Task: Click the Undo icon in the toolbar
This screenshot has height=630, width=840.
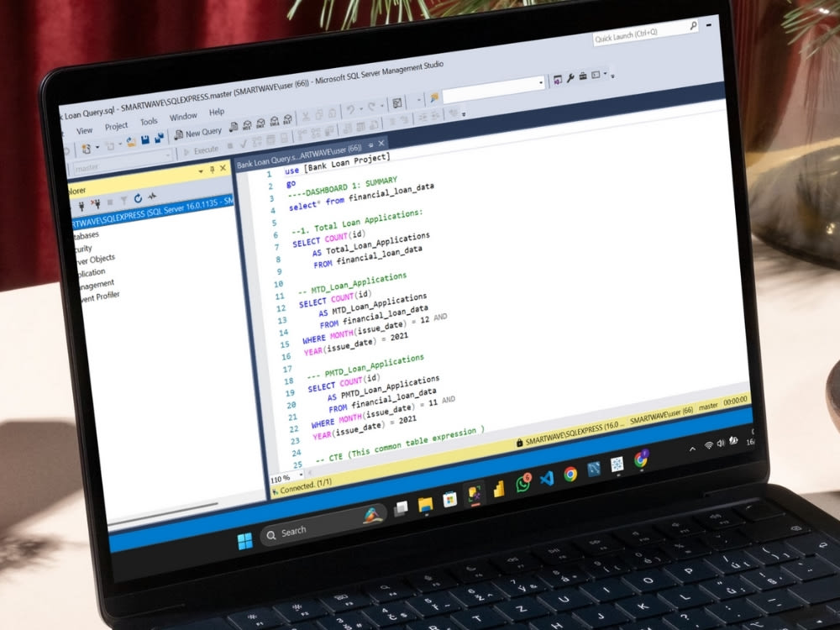Action: 351,110
